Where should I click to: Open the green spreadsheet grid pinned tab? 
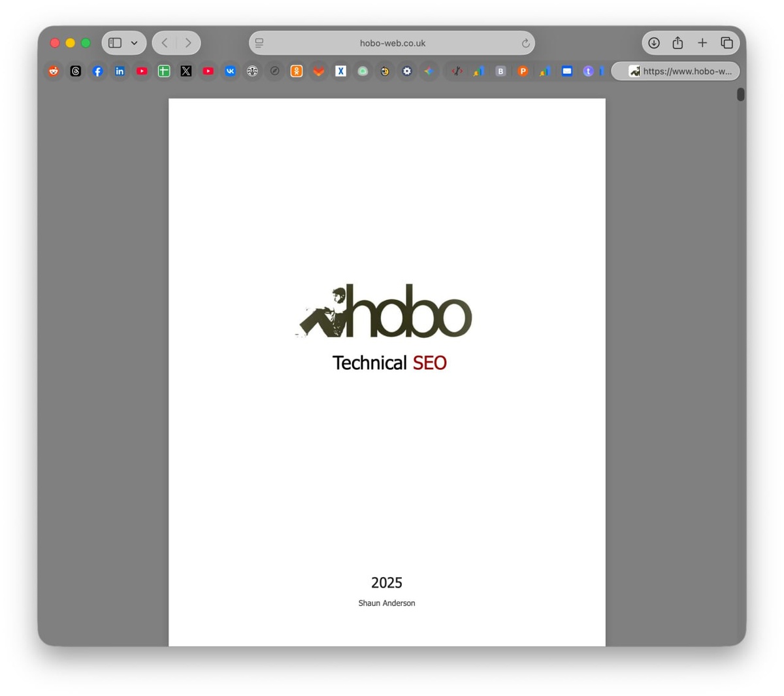coord(164,71)
